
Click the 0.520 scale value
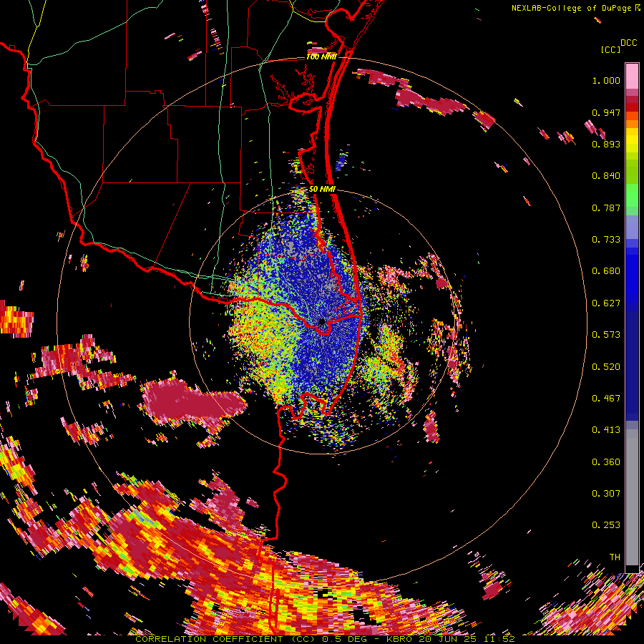click(606, 366)
